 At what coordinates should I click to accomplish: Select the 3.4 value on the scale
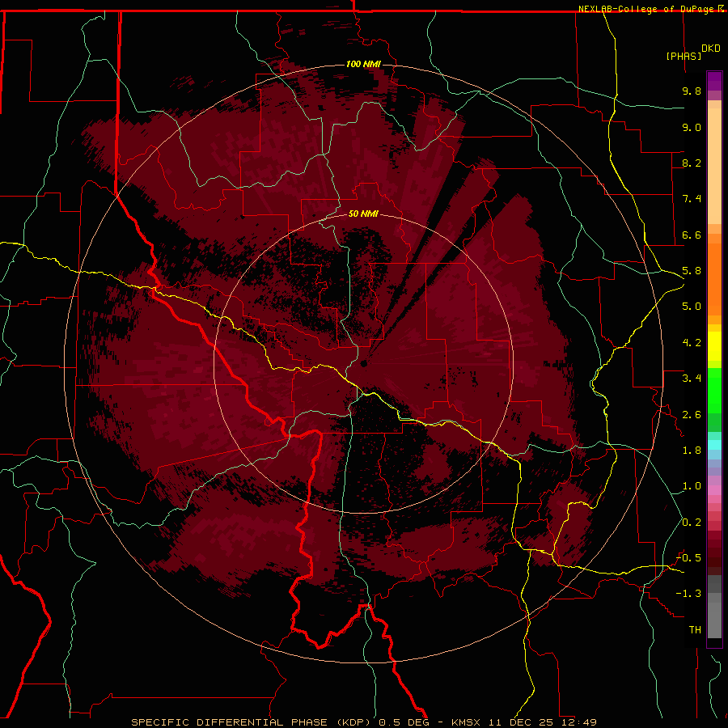[692, 379]
